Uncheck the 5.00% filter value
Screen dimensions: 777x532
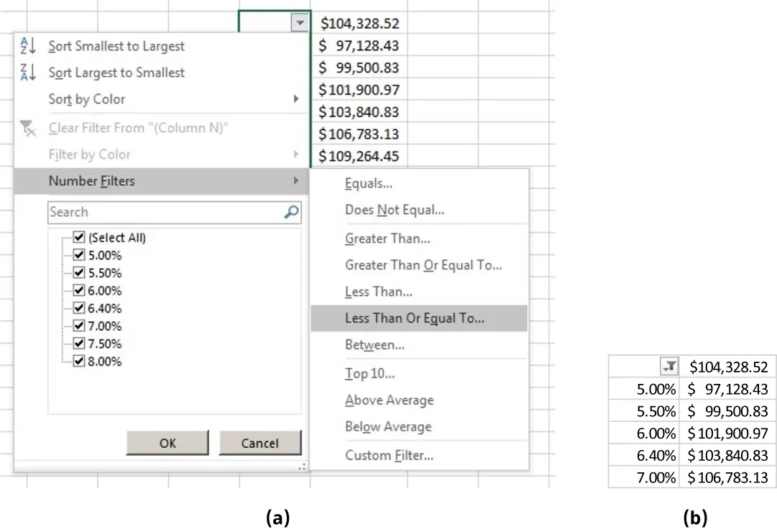click(x=78, y=254)
